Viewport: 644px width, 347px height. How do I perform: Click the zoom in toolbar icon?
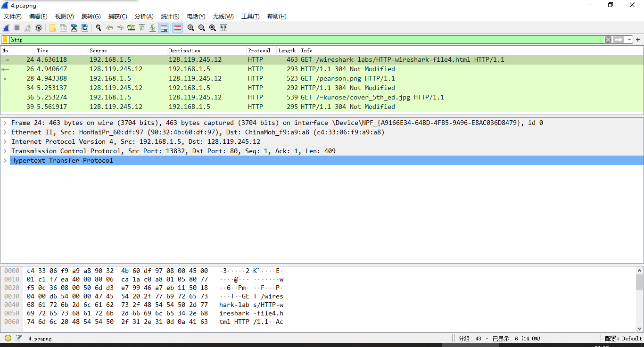tap(190, 28)
